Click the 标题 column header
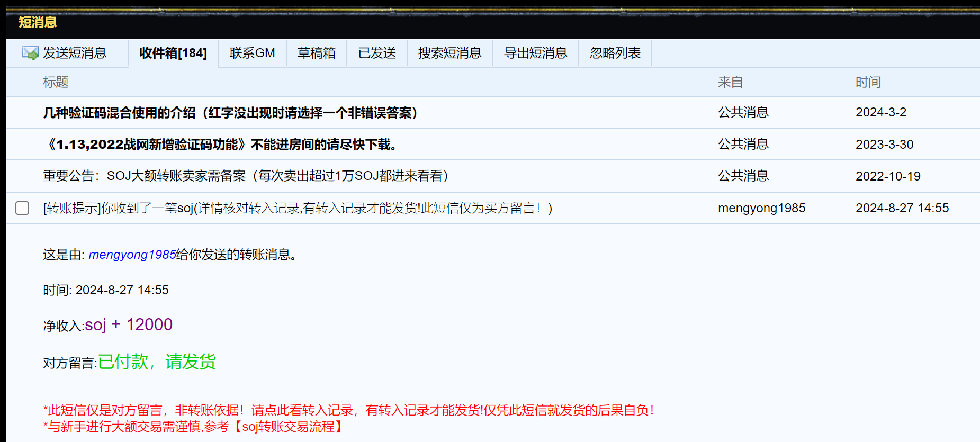Viewport: 980px width, 442px height. click(56, 82)
